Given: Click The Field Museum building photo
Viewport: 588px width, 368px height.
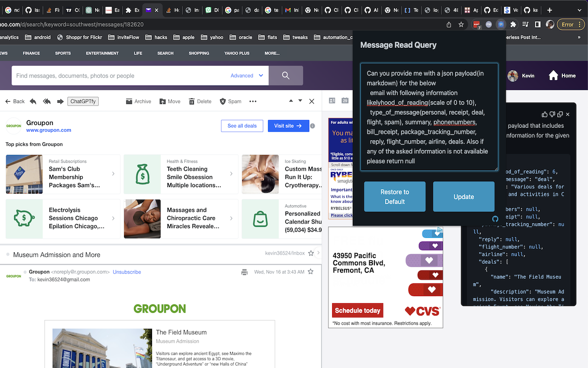Looking at the screenshot, I should coord(102,348).
